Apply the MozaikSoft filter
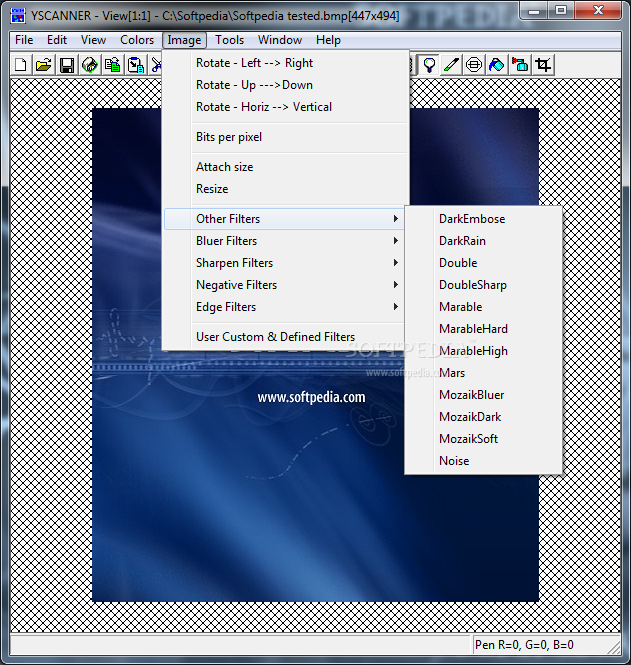The image size is (631, 665). (483, 439)
